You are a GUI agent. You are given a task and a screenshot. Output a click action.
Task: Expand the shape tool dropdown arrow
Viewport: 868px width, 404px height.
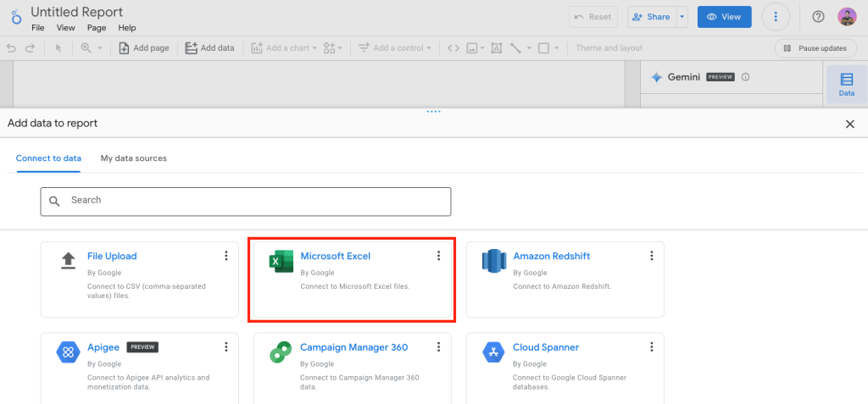[556, 48]
